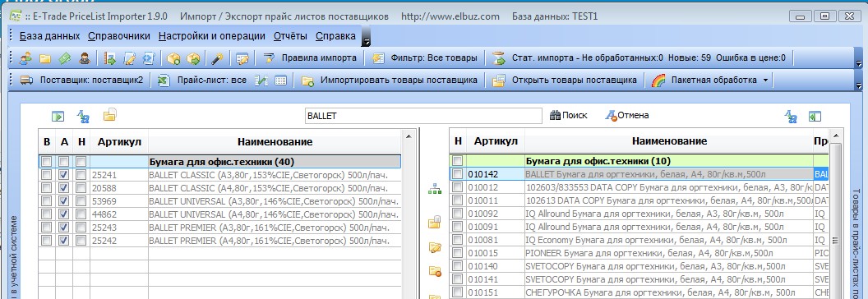The width and height of the screenshot is (868, 299).
Task: Click Открыть товары поставщика button
Action: click(565, 80)
